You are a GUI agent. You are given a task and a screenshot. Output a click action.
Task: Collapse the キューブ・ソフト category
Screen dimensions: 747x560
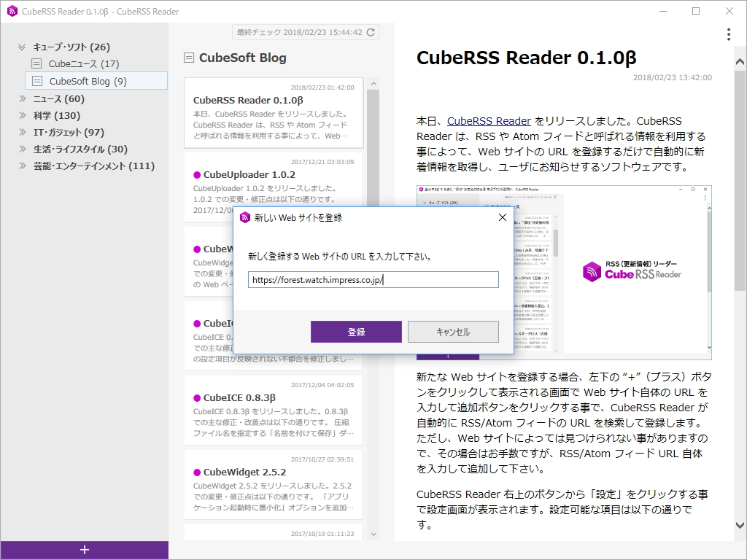click(x=20, y=46)
